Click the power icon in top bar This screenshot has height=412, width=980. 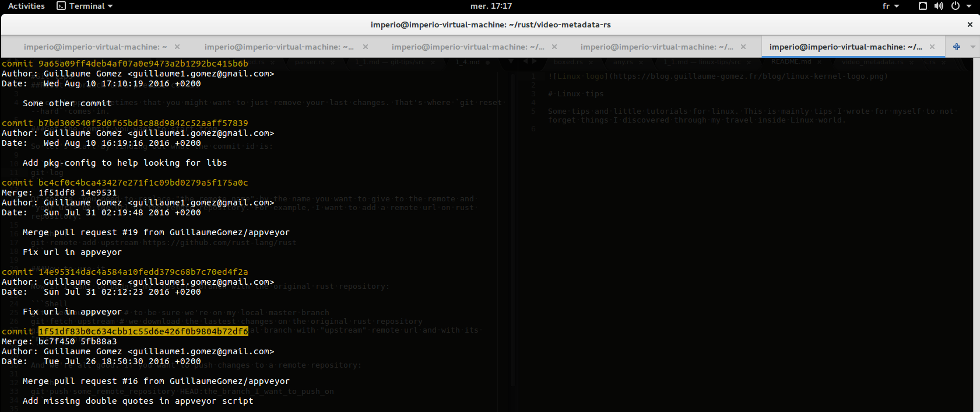click(955, 6)
